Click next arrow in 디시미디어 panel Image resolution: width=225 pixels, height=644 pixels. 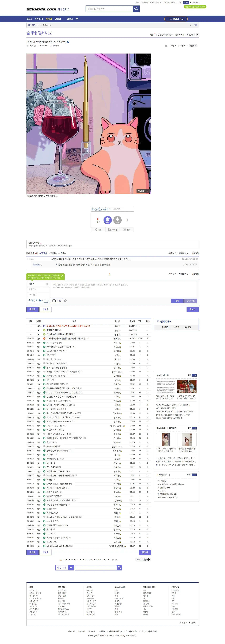(195, 428)
